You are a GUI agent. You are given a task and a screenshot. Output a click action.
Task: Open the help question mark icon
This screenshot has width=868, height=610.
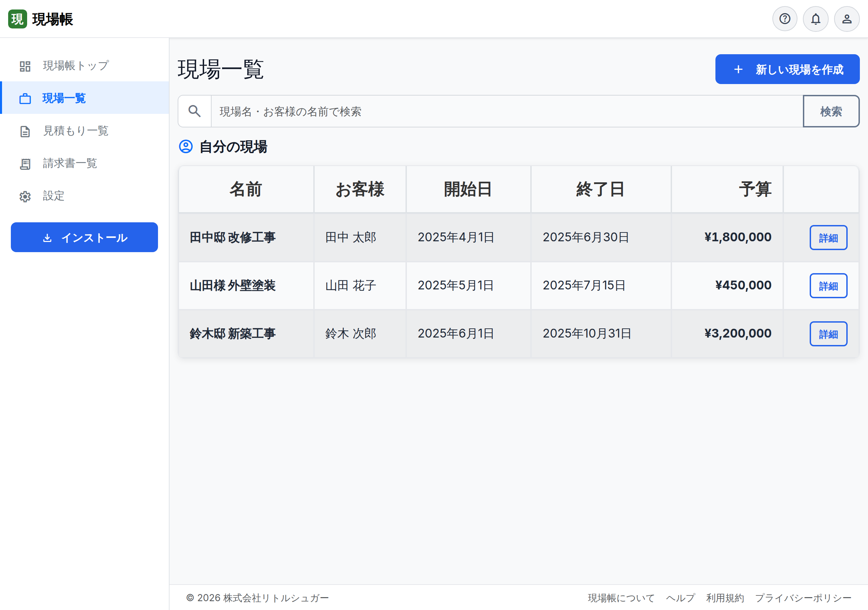pos(785,19)
